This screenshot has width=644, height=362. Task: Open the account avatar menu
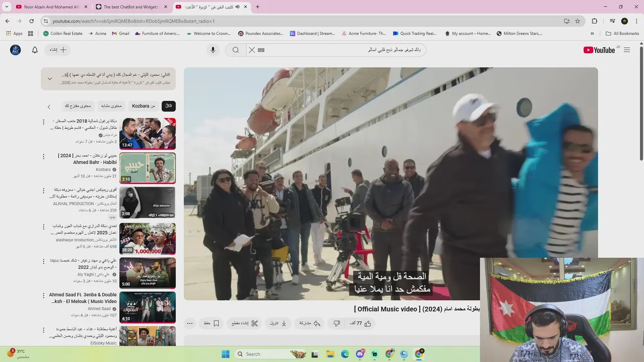[16, 50]
